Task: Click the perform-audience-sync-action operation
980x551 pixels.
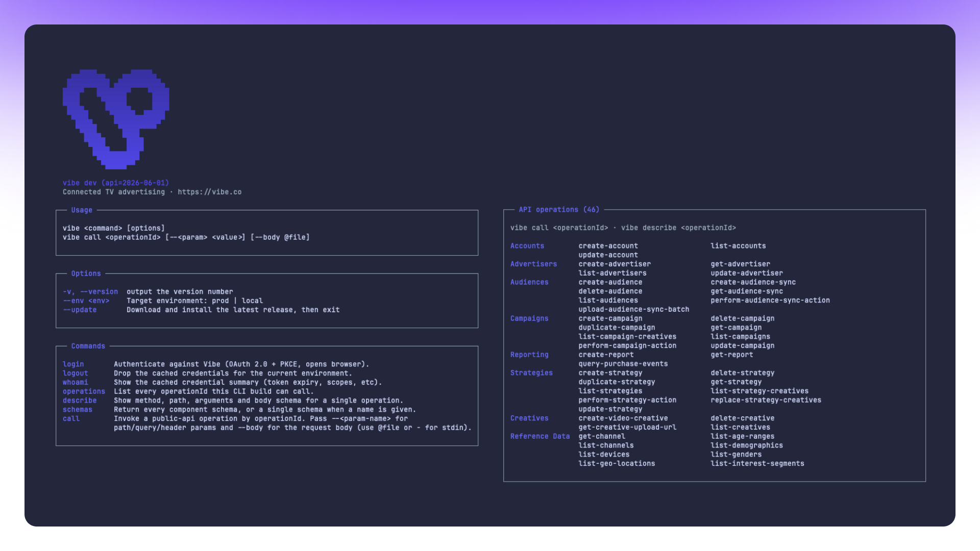Action: pyautogui.click(x=770, y=300)
